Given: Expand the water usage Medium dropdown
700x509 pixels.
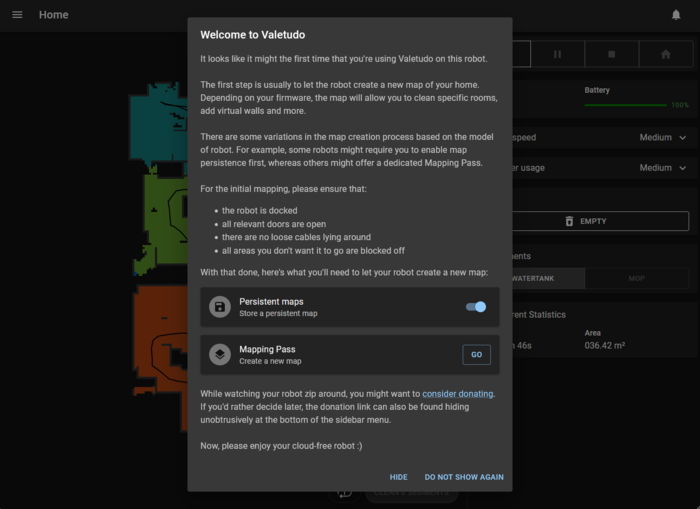Looking at the screenshot, I should tap(662, 168).
